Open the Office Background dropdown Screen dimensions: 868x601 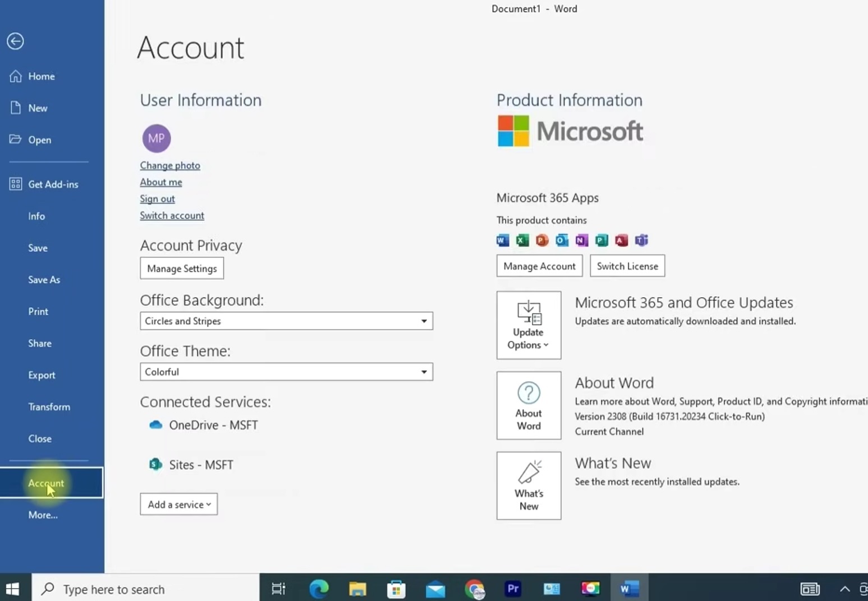pos(286,321)
